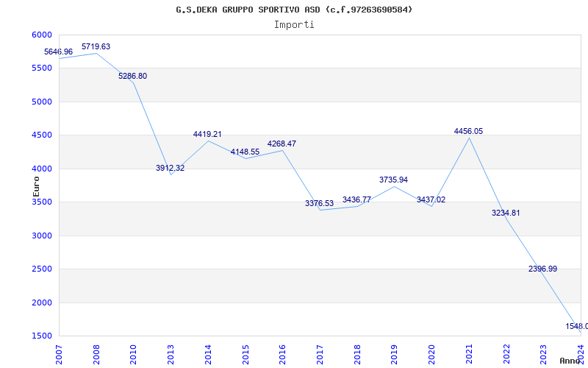Image resolution: width=588 pixels, height=368 pixels.
Task: Click the 2010 year label
Action: tap(134, 354)
